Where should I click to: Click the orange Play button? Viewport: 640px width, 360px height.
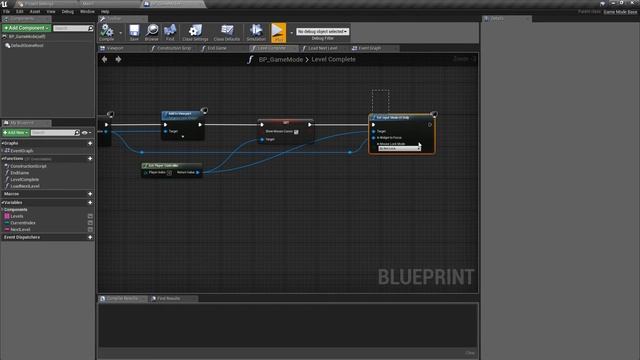pos(278,32)
